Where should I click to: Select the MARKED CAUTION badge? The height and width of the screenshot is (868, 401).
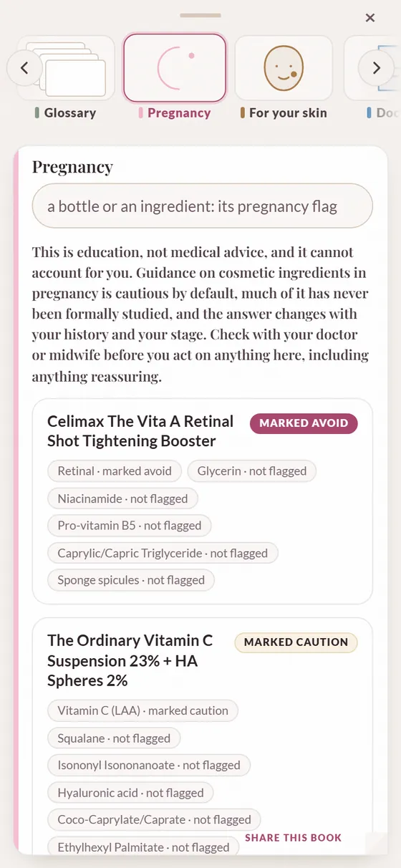296,642
